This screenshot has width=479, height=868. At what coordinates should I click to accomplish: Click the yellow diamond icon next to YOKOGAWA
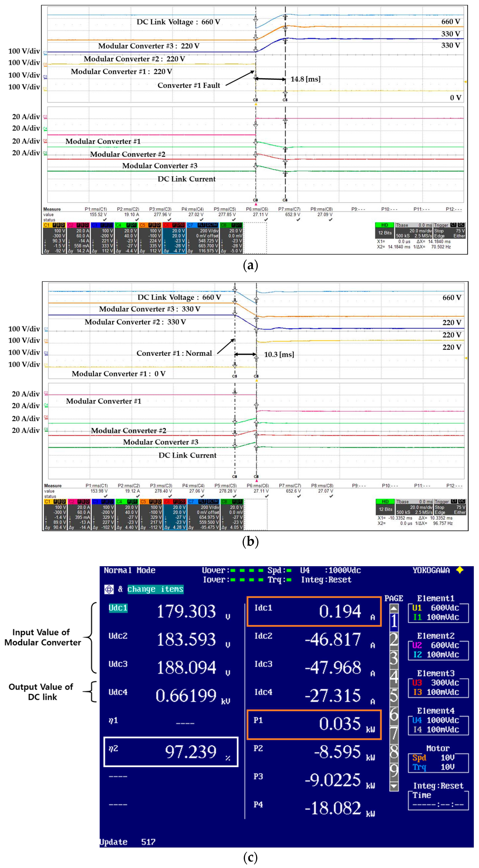click(460, 570)
